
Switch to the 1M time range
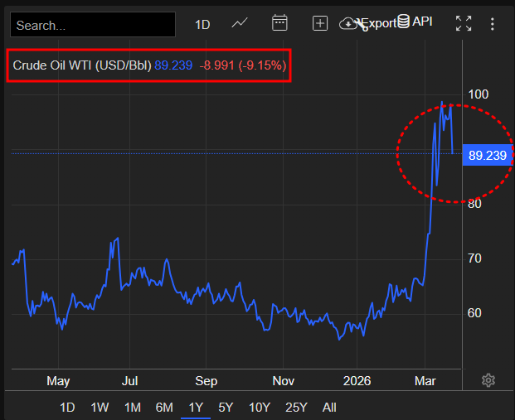point(132,408)
